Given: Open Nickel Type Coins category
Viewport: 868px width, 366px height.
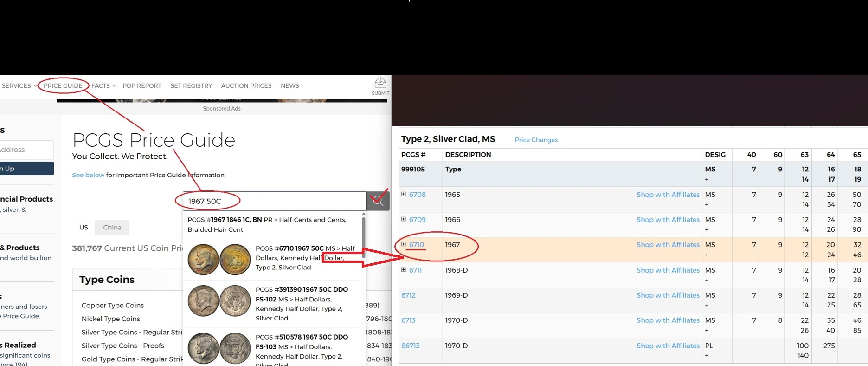Looking at the screenshot, I should pos(111,319).
